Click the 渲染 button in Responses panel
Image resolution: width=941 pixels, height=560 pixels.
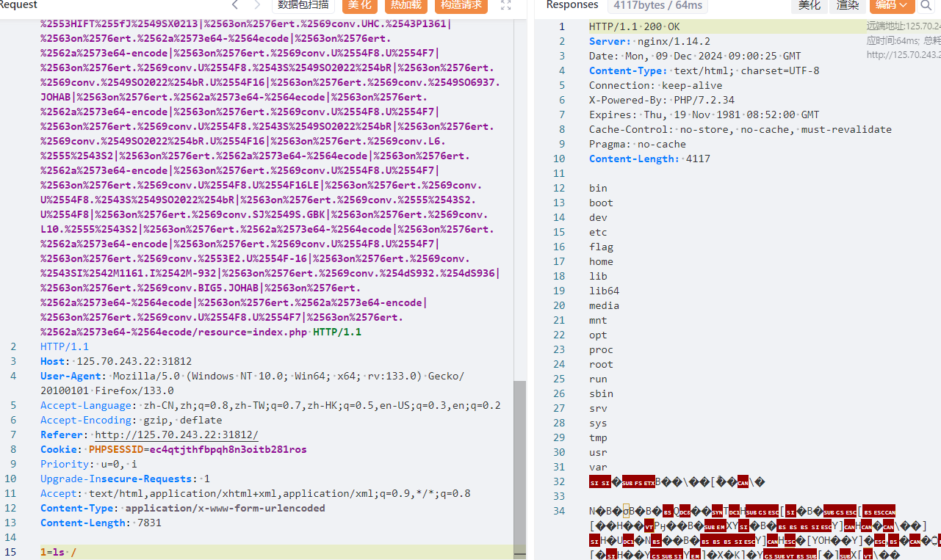pyautogui.click(x=848, y=5)
